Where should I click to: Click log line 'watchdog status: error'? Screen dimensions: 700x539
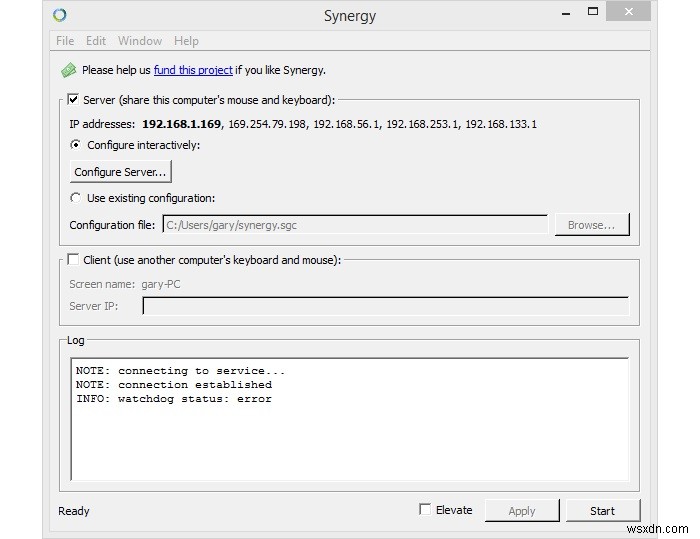(174, 399)
